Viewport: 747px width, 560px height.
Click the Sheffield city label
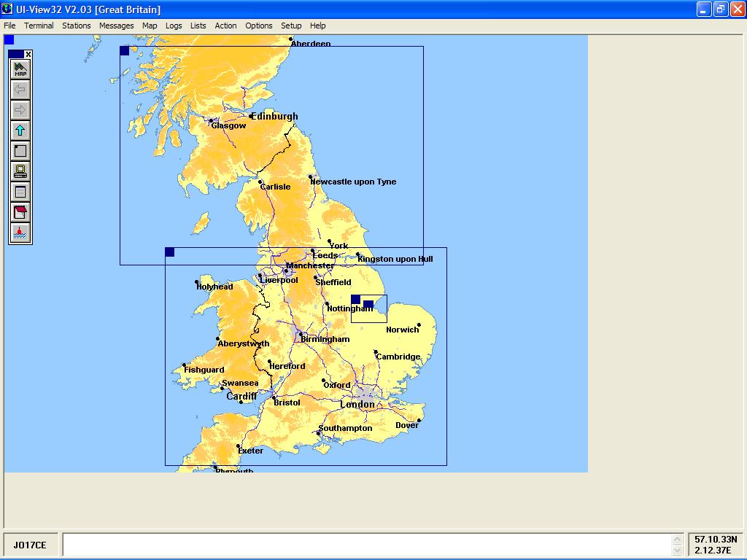coord(333,282)
